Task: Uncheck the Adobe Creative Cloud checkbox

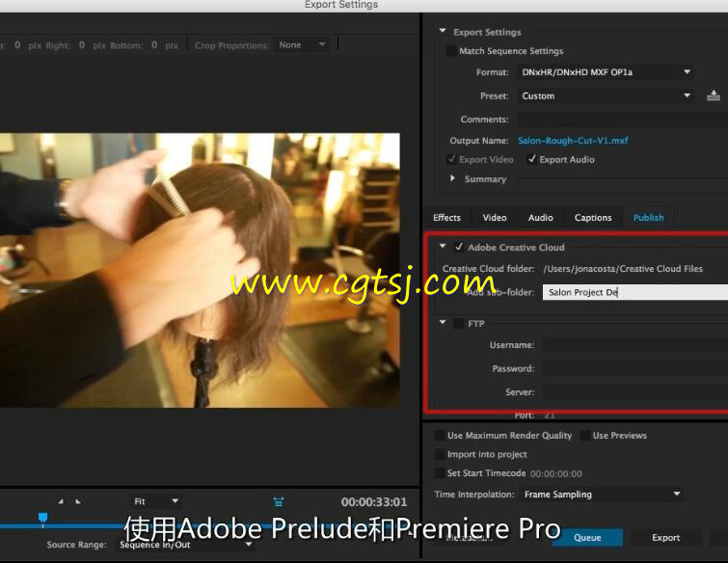Action: pos(459,247)
